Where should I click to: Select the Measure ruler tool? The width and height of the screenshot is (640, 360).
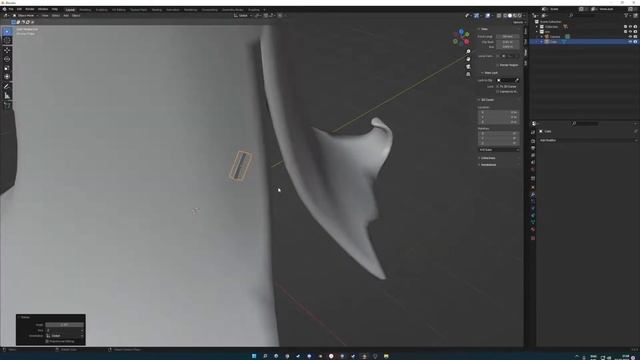tap(7, 96)
